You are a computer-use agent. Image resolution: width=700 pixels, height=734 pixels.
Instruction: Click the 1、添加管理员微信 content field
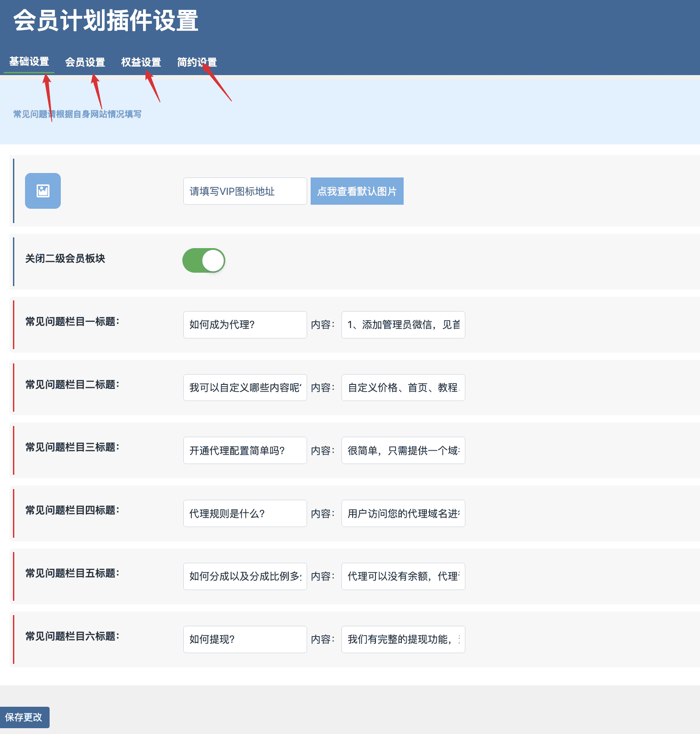coord(403,325)
